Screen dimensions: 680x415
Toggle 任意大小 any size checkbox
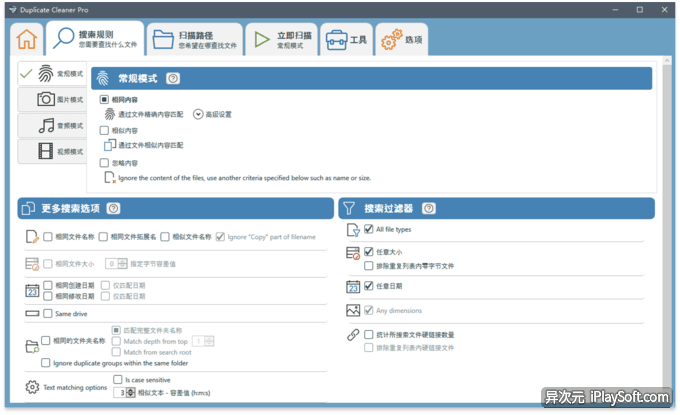[x=369, y=252]
